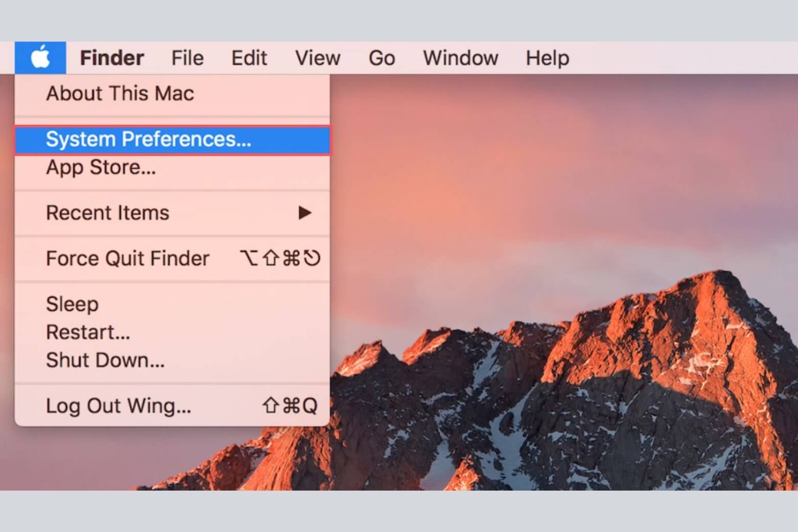The width and height of the screenshot is (798, 532).
Task: Open the Window menu
Action: pyautogui.click(x=460, y=57)
